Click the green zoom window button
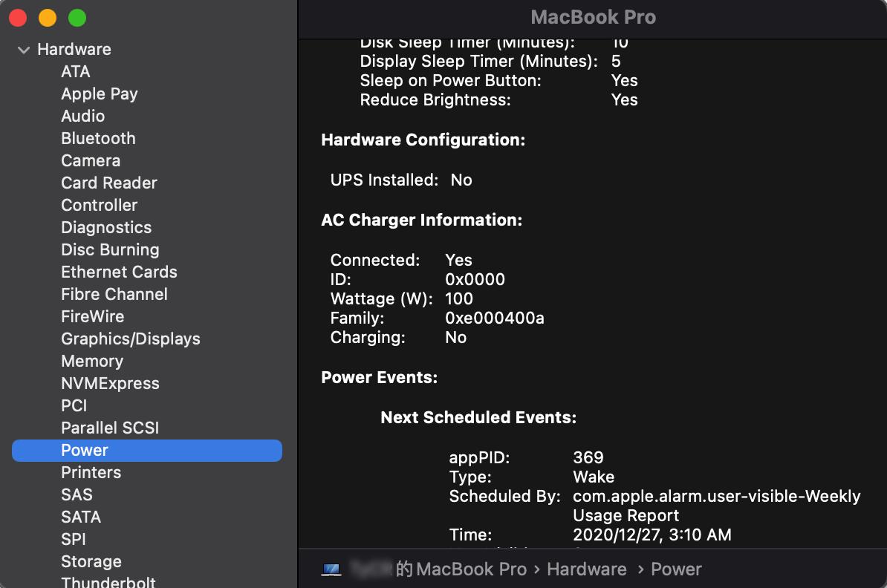This screenshot has height=588, width=887. pyautogui.click(x=77, y=18)
